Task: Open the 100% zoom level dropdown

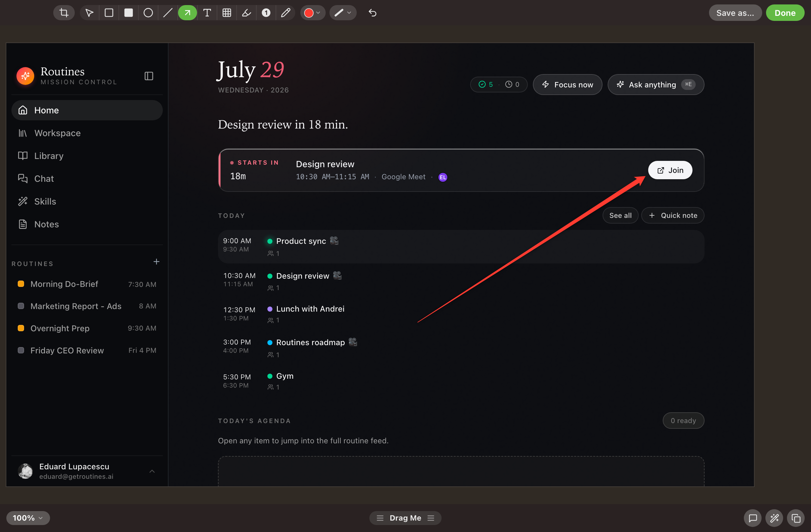Action: pos(28,518)
